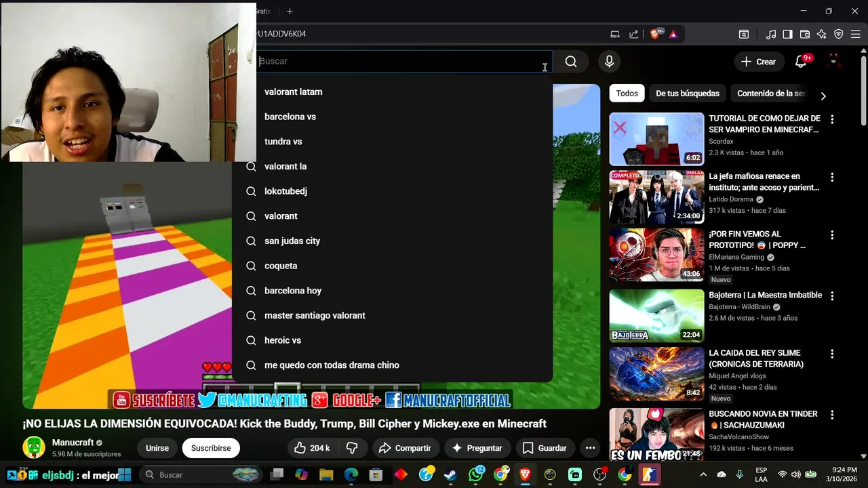Open Steam from the taskbar
Viewport: 868px width, 488px height.
coord(450,475)
